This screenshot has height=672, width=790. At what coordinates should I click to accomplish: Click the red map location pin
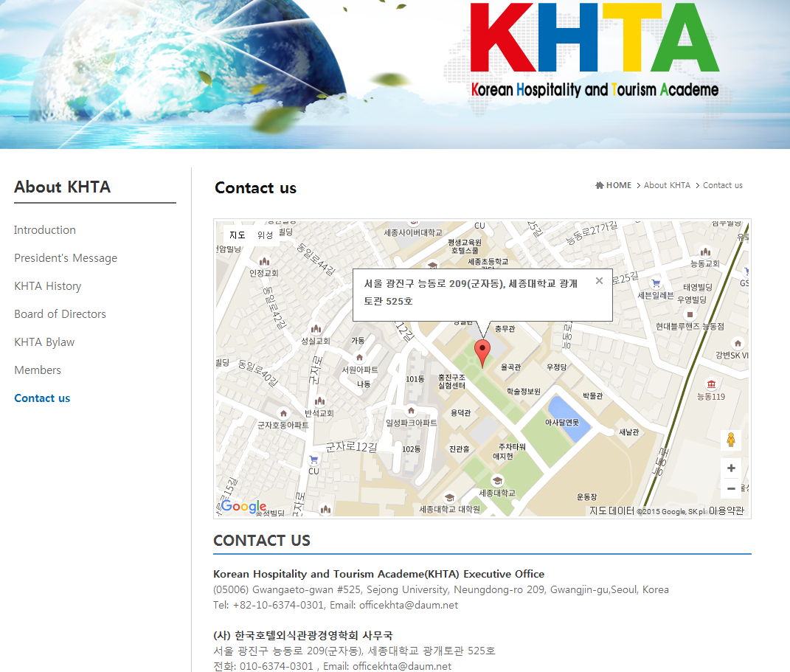tap(482, 353)
